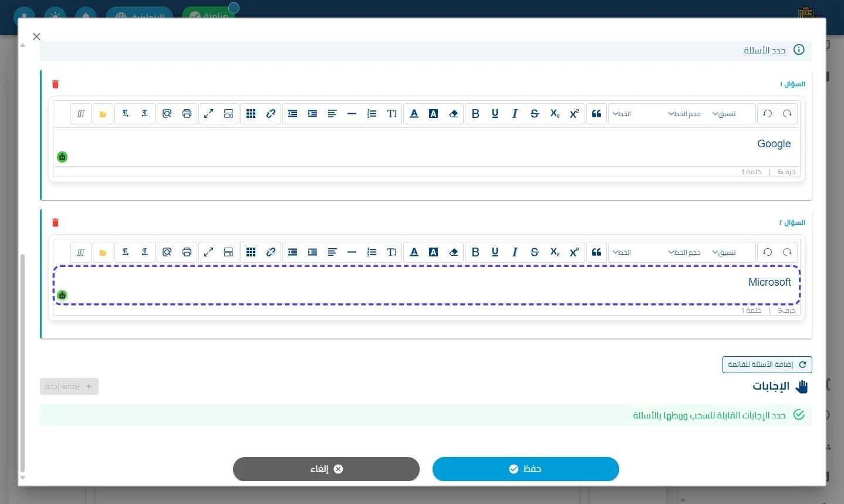The width and height of the screenshot is (844, 504).
Task: Click the green assistant icon in Google editor
Action: pos(62,157)
